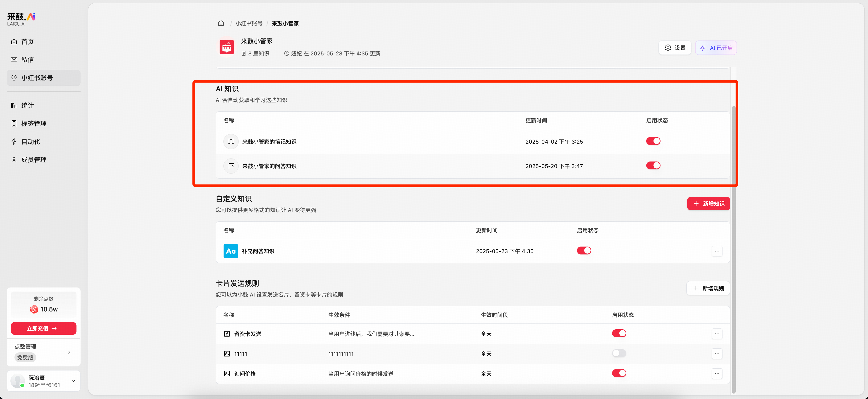Open more options for 11111 rule
This screenshot has width=868, height=399.
pos(717,354)
